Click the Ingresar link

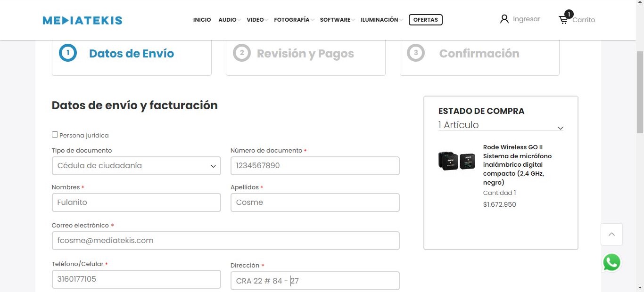527,19
